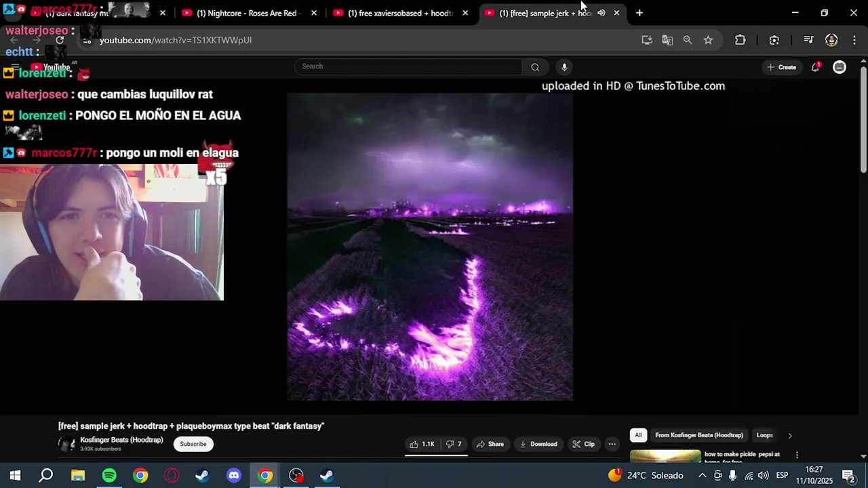868x488 pixels.
Task: Open the Windows notification center
Action: coord(848,475)
